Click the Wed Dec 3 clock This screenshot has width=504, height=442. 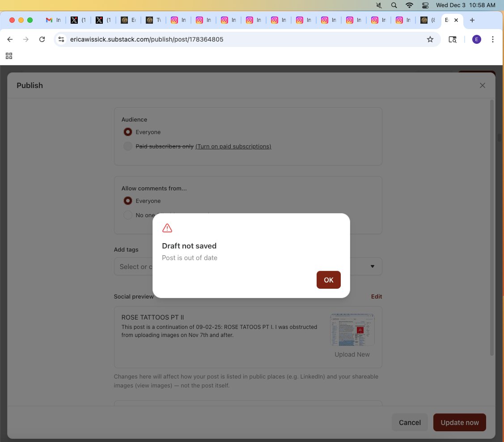(x=465, y=5)
